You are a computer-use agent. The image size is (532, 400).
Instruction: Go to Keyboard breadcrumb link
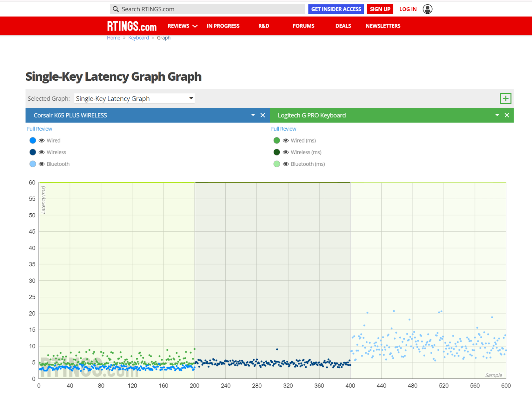139,38
